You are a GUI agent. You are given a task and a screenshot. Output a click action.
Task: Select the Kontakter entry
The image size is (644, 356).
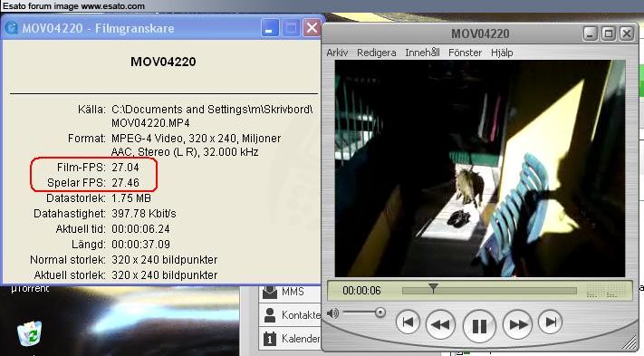coord(290,315)
